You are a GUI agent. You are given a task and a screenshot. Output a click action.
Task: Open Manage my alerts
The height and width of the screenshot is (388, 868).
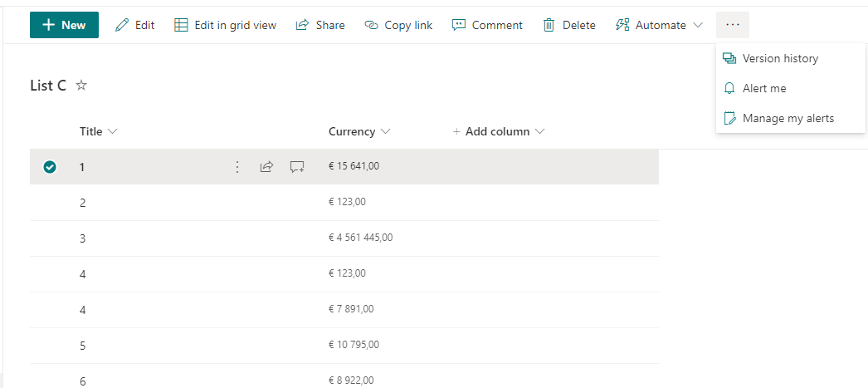pyautogui.click(x=788, y=118)
